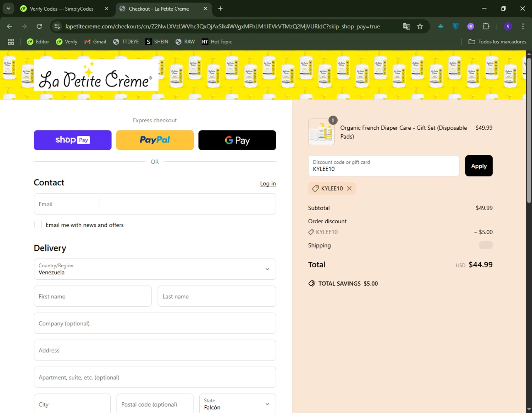The height and width of the screenshot is (413, 532).
Task: Focus the Apartment, suite, etc. field
Action: click(155, 377)
